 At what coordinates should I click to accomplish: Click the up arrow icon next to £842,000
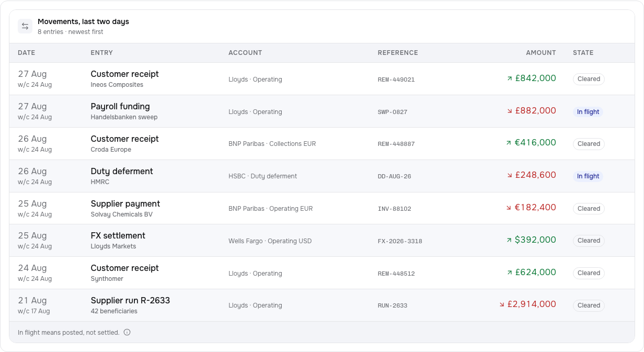(510, 78)
